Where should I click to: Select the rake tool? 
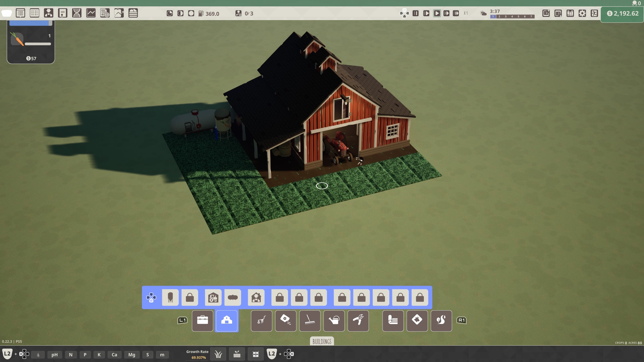pyautogui.click(x=309, y=321)
